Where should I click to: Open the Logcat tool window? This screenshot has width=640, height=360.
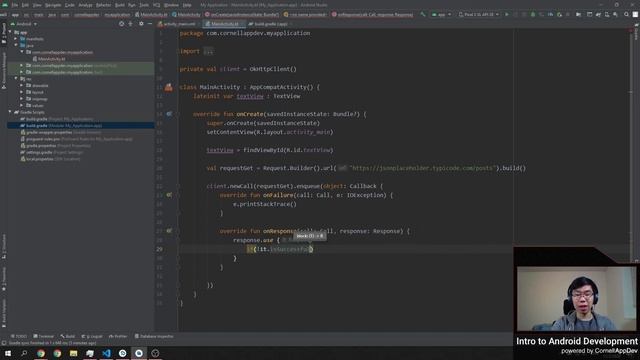[92, 336]
